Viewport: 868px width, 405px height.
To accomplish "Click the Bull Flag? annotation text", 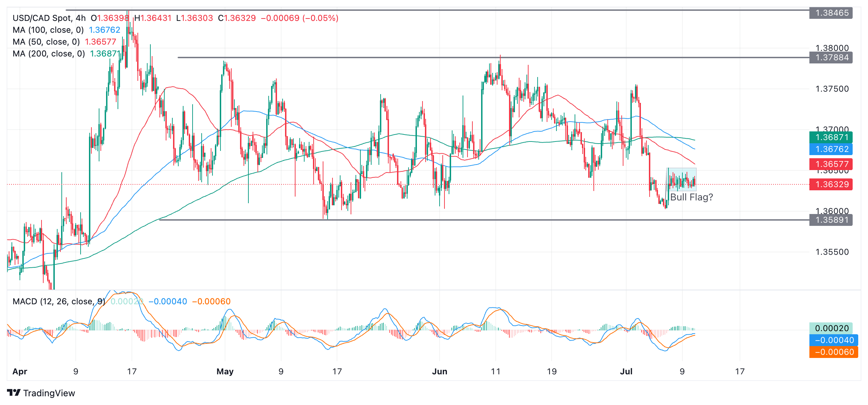I will click(691, 197).
